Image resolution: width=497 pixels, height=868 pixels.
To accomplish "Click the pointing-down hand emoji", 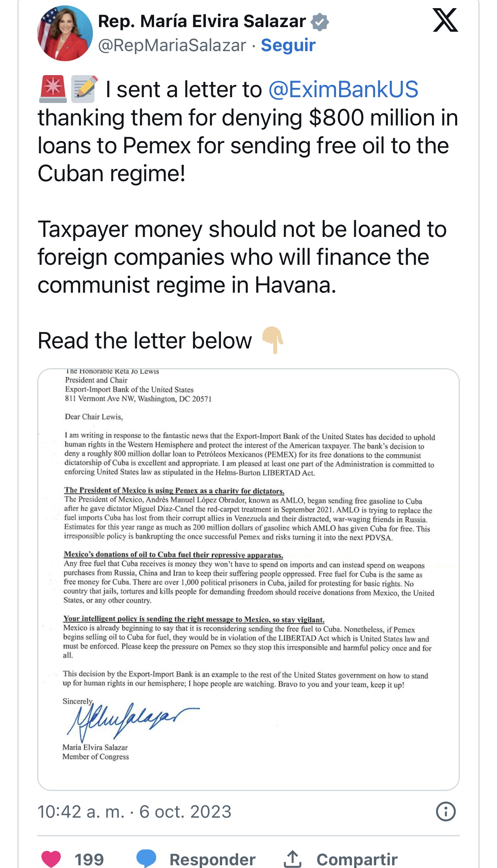I will click(x=272, y=340).
